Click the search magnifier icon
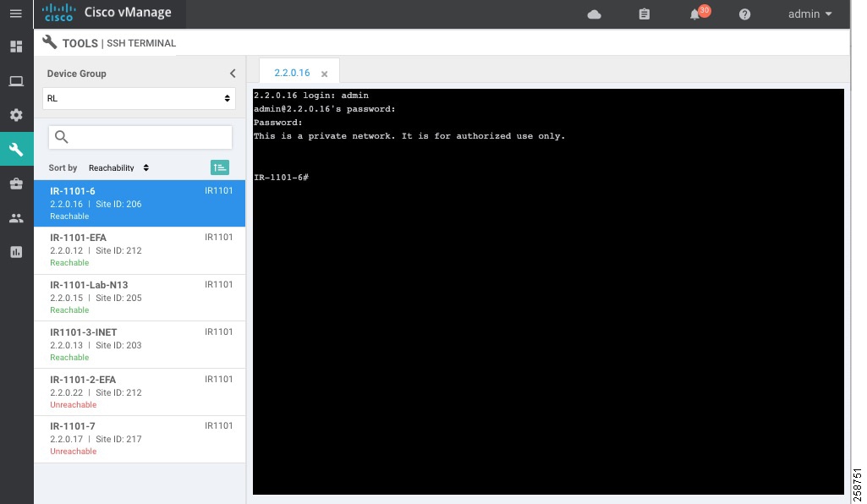Image resolution: width=867 pixels, height=504 pixels. [62, 136]
